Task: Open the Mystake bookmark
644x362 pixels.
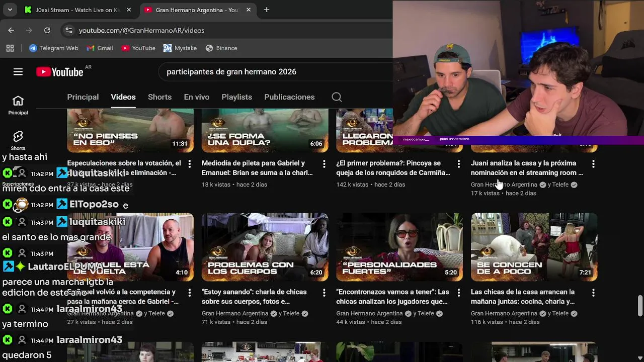Action: (180, 48)
